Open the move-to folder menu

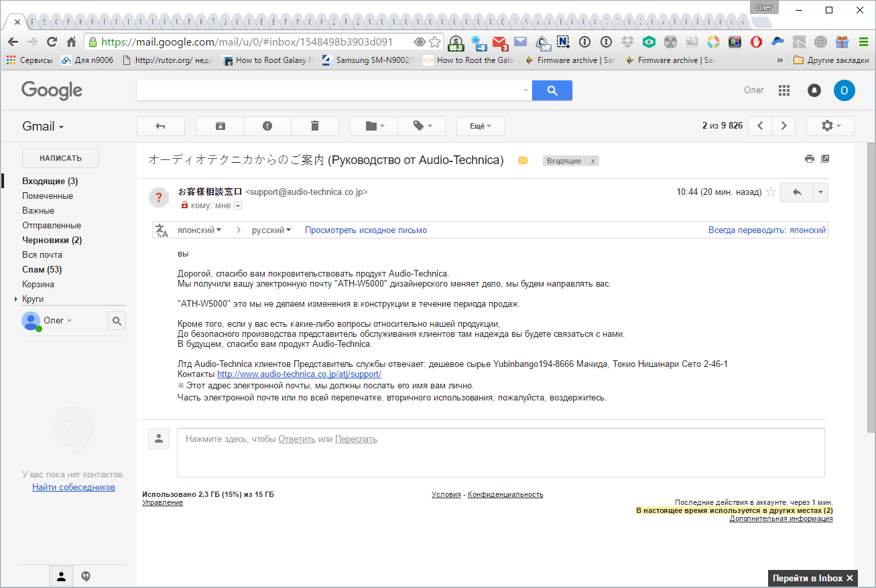(x=374, y=126)
